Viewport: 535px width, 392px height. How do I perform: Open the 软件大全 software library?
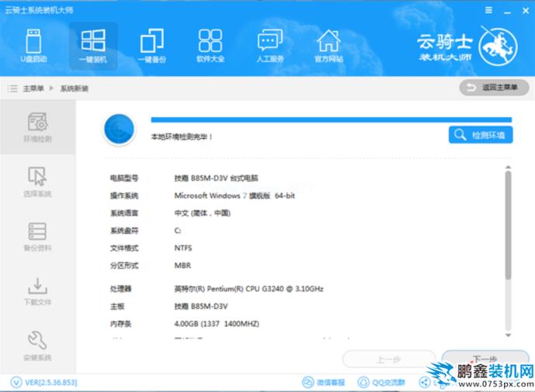click(x=210, y=46)
